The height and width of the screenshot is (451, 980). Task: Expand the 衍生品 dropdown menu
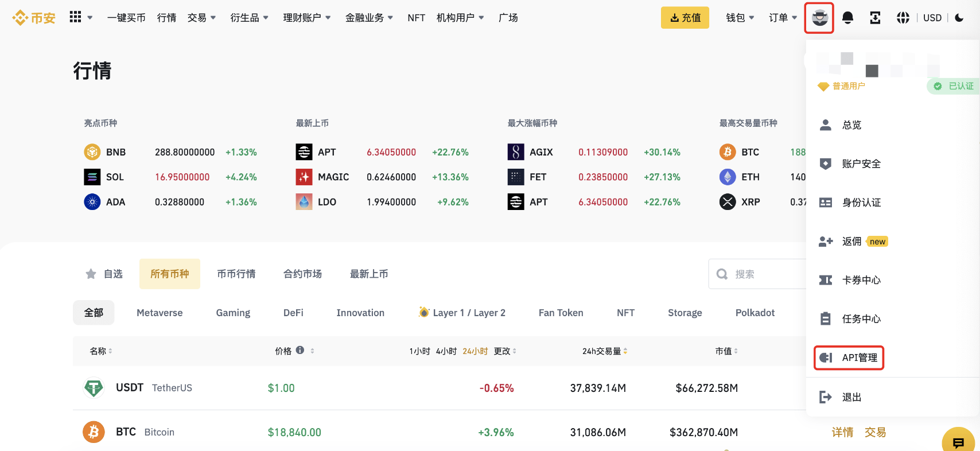250,18
